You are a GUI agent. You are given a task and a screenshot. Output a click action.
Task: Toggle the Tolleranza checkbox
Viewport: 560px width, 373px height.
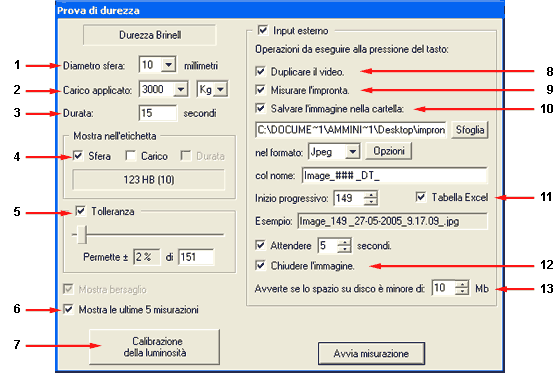pyautogui.click(x=81, y=211)
